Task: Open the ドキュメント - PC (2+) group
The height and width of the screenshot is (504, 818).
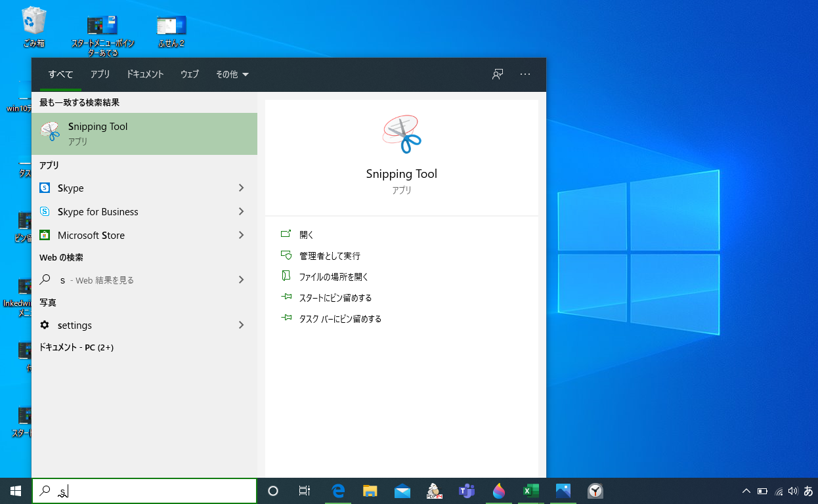Action: [x=76, y=347]
